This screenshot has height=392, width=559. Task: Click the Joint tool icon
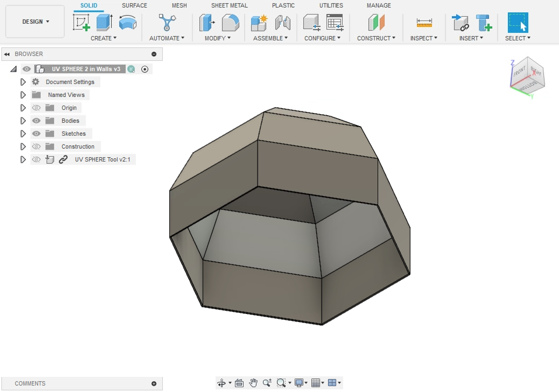283,23
